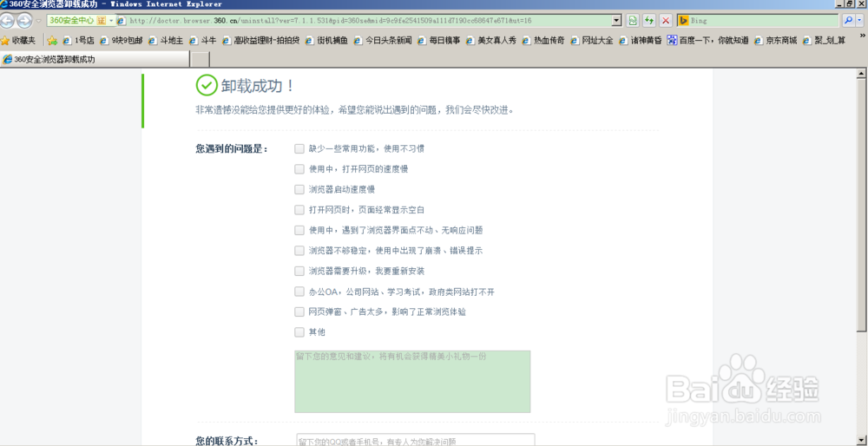Image resolution: width=868 pixels, height=446 pixels.
Task: Open the 热血传奇 bookmark
Action: click(543, 40)
